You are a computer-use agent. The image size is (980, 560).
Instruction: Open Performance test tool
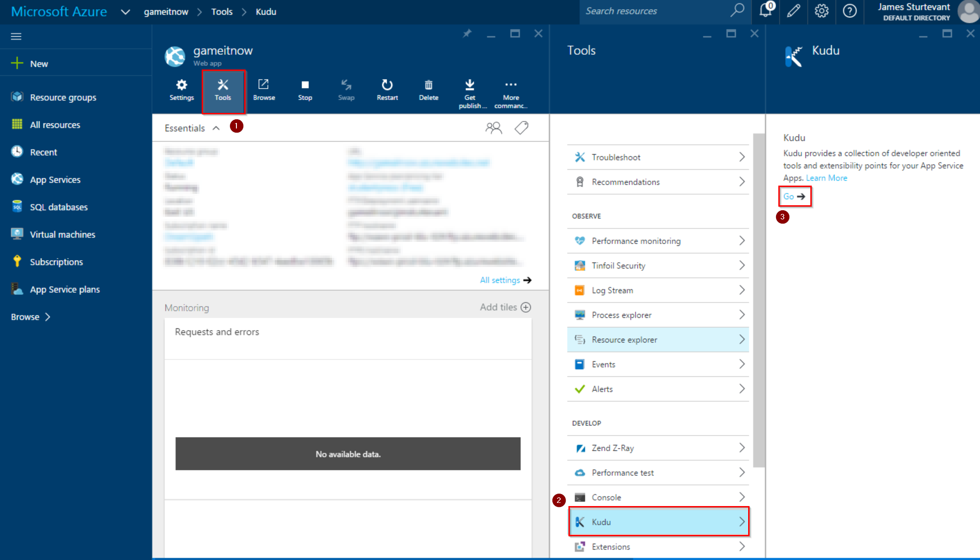658,473
